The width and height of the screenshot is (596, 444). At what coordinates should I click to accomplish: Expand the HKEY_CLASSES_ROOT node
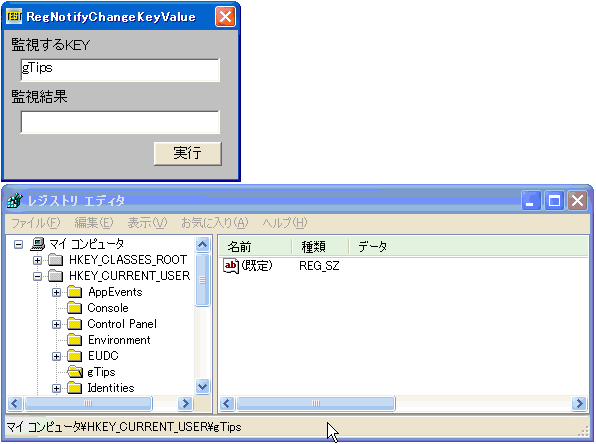[x=37, y=260]
